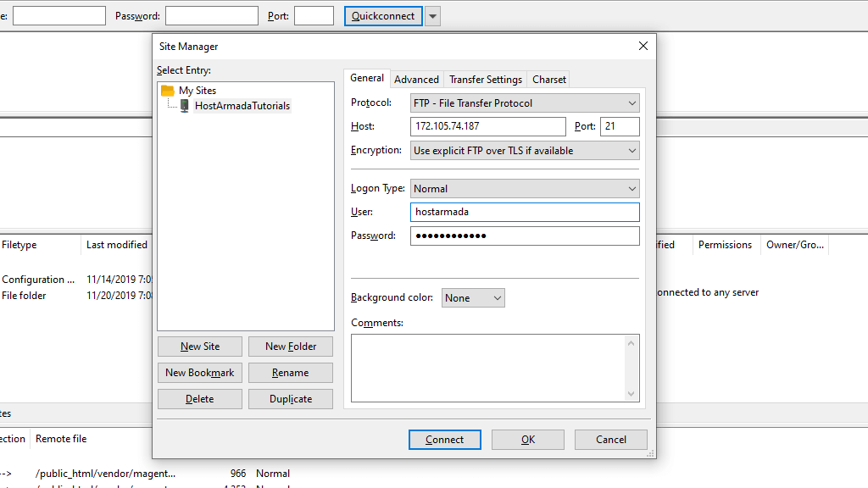This screenshot has height=488, width=868.
Task: Click the Connect button
Action: 444,440
